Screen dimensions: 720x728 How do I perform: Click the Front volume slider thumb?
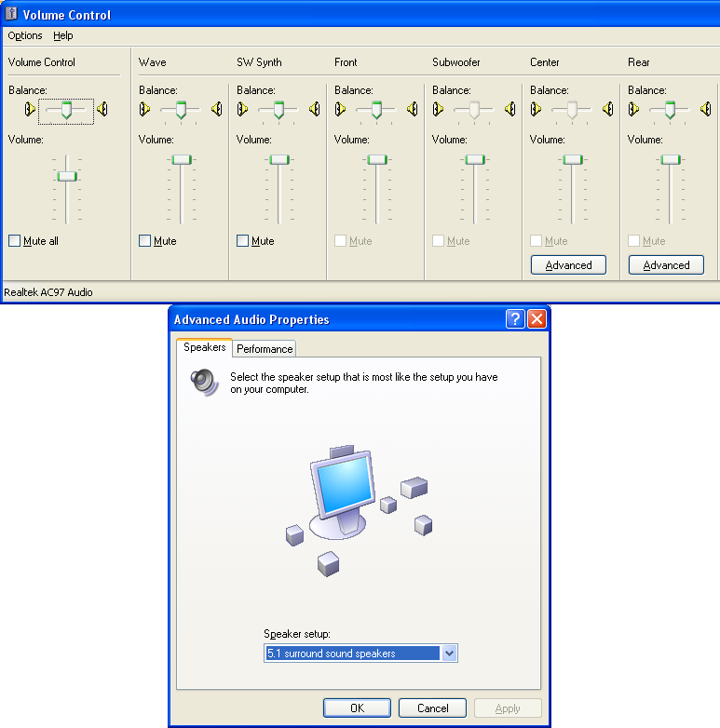(x=377, y=160)
